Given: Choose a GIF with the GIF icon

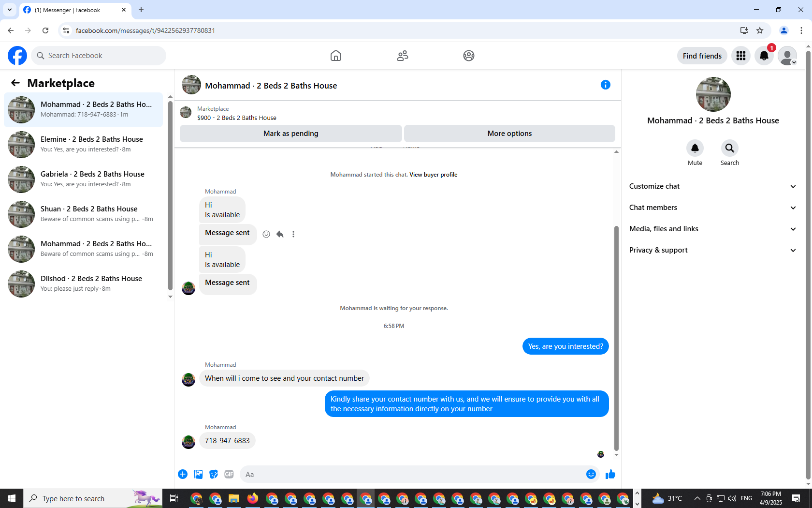Looking at the screenshot, I should [x=229, y=474].
